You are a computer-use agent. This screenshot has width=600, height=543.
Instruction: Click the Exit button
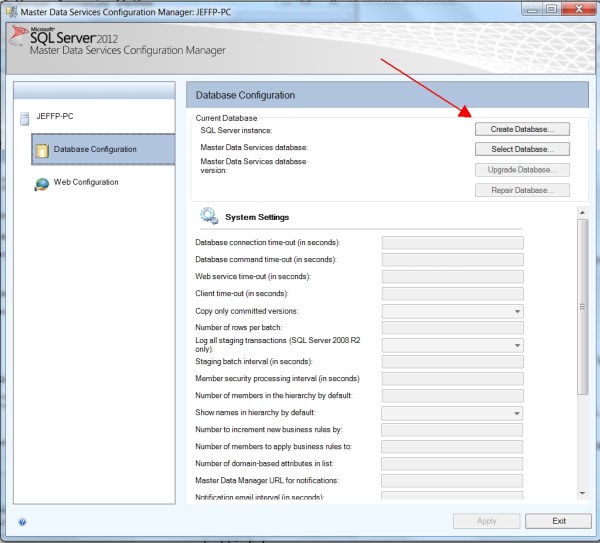[558, 521]
